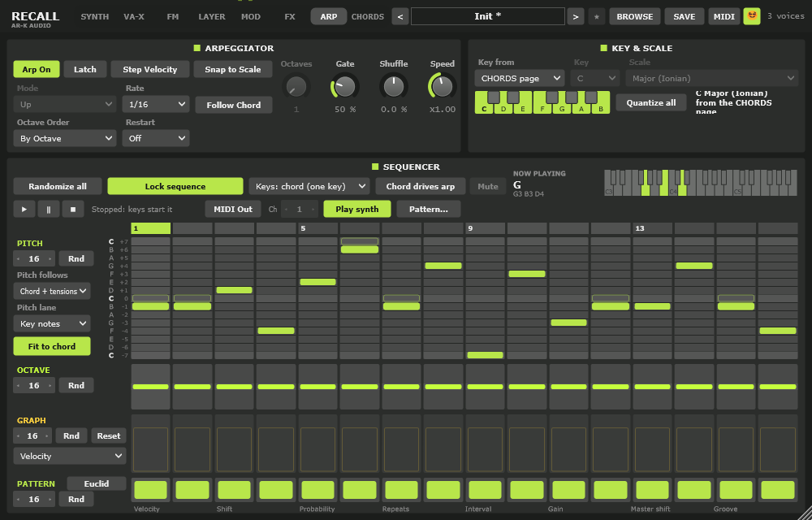Go to previous preset with left arrow
Image resolution: width=812 pixels, height=520 pixels.
[x=400, y=16]
